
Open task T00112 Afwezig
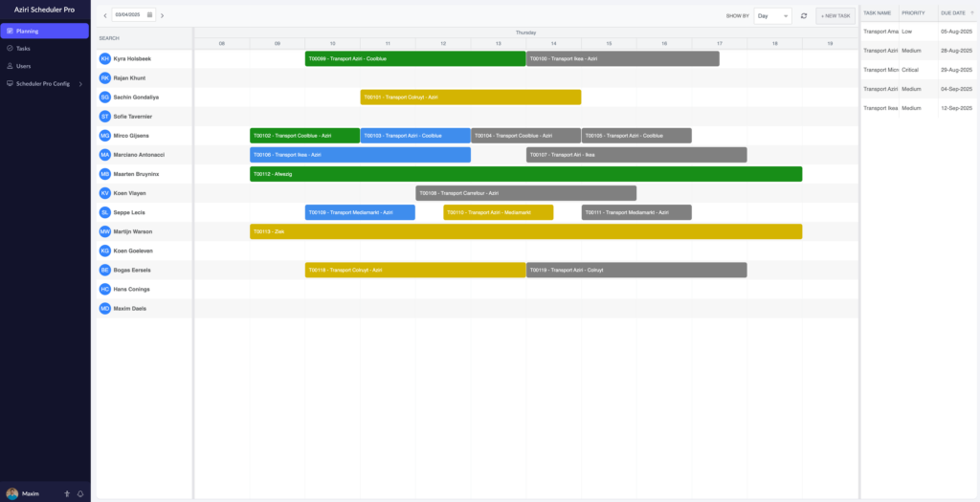tap(525, 174)
